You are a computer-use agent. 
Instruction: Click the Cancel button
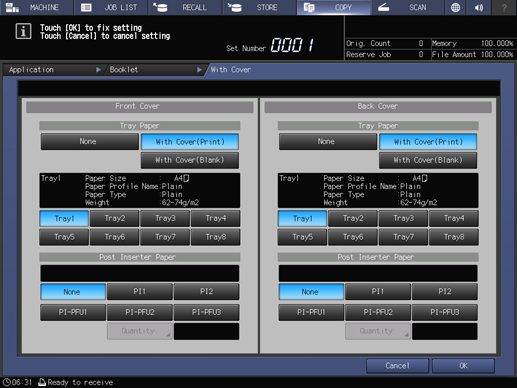pos(397,366)
